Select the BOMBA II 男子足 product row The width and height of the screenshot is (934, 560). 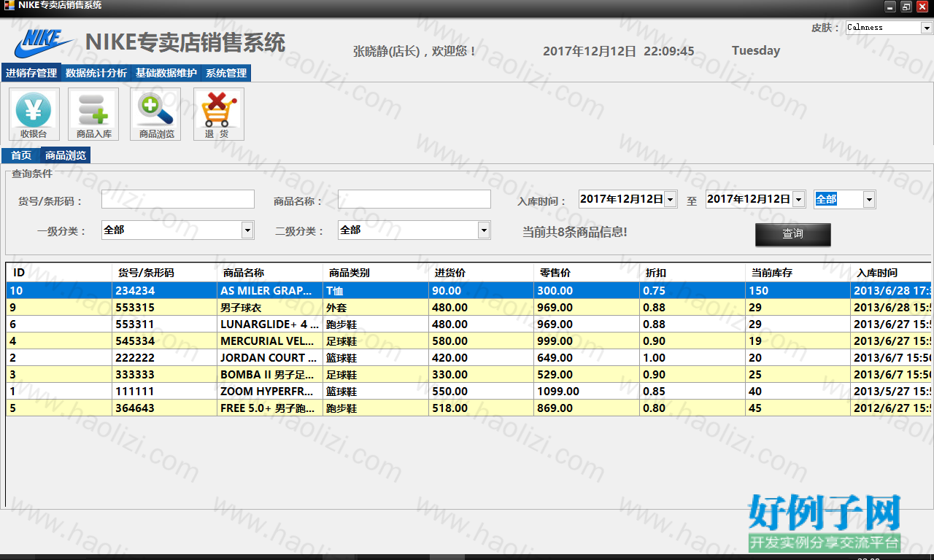point(468,375)
